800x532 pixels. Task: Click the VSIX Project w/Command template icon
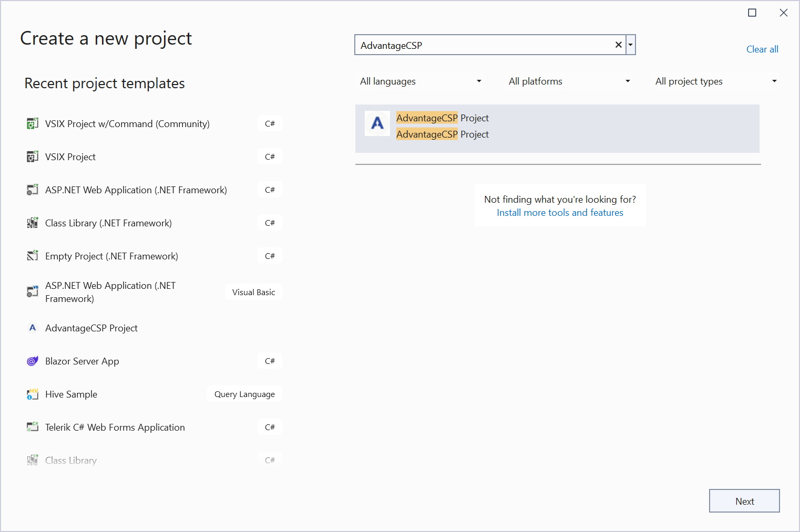click(33, 123)
